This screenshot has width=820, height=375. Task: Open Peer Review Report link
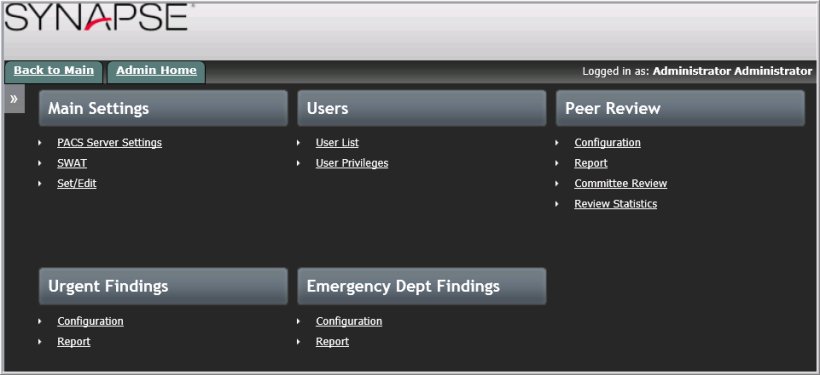591,163
